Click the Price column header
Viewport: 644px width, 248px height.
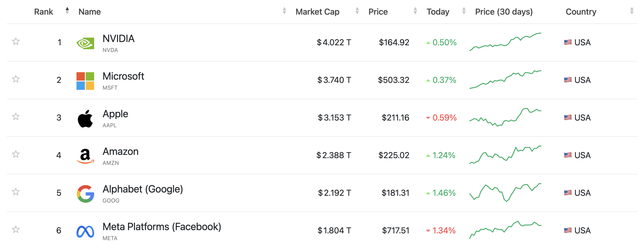coord(378,12)
